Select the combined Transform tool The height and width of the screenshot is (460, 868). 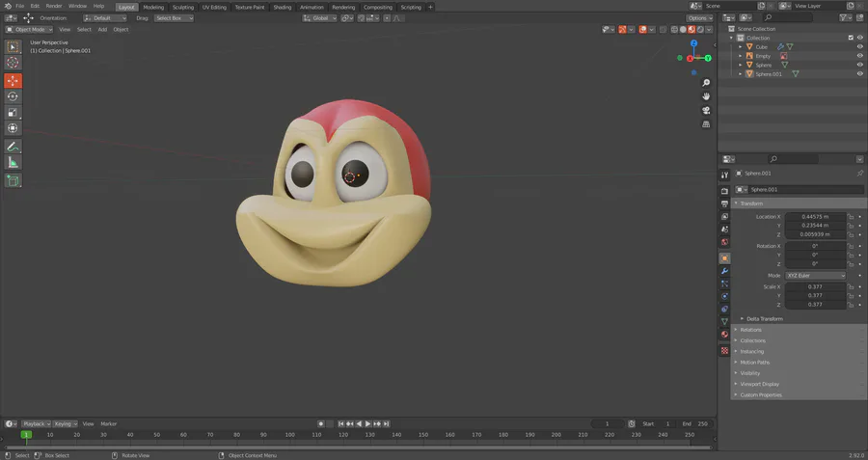click(x=13, y=128)
